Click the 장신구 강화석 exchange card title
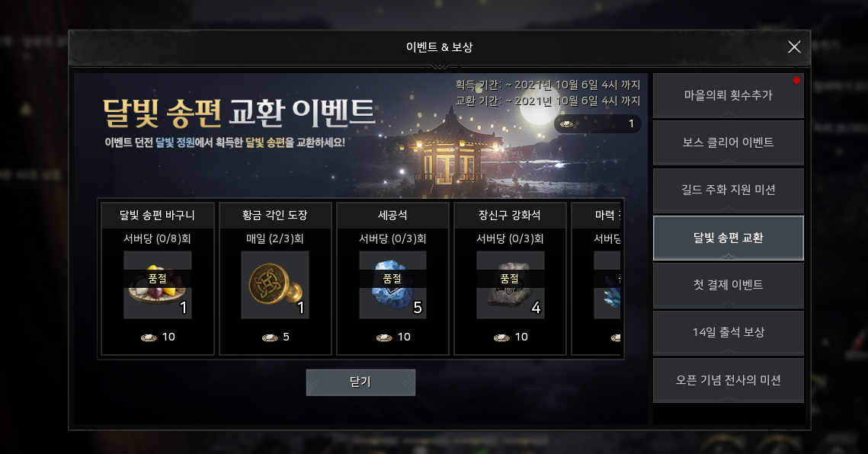Viewport: 868px width, 454px height. (510, 215)
